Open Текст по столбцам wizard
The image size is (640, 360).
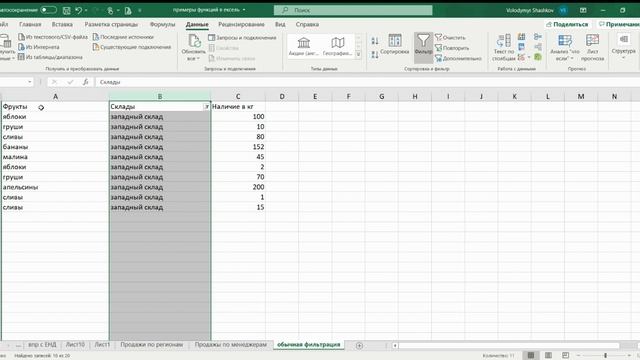click(x=504, y=47)
